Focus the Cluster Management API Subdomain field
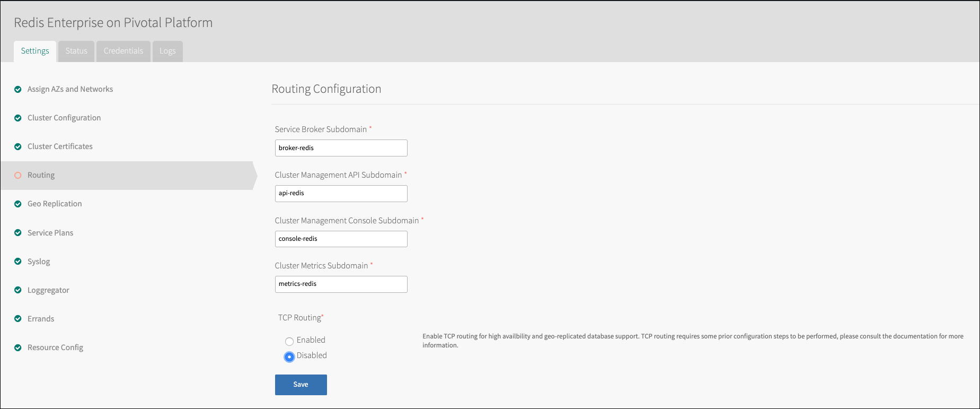The height and width of the screenshot is (409, 980). [x=341, y=194]
